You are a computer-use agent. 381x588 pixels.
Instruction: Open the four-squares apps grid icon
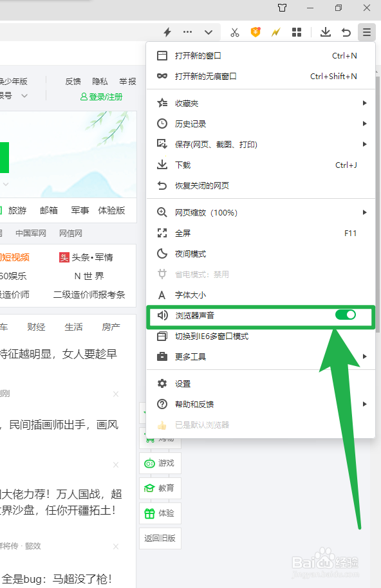pos(297,32)
